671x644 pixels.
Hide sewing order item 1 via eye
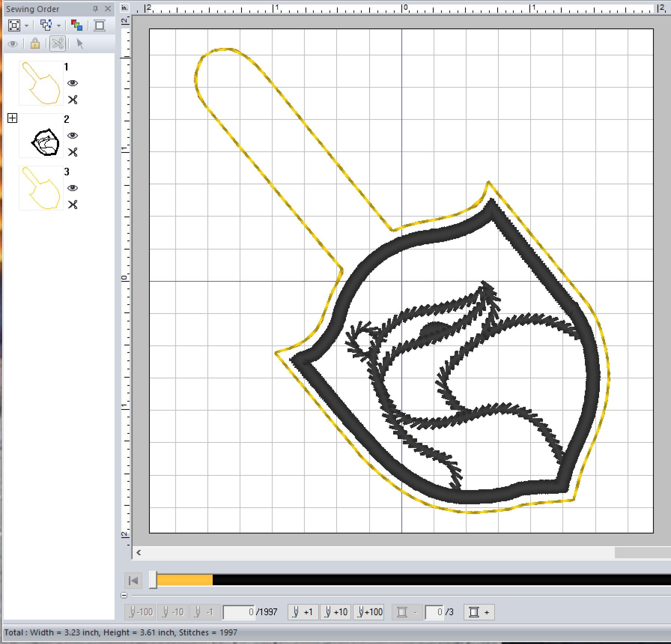pyautogui.click(x=73, y=83)
